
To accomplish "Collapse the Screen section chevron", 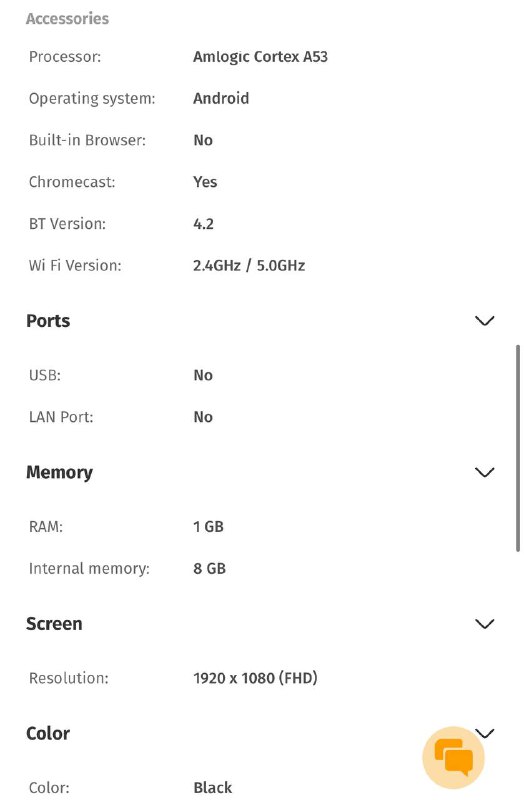I will click(x=484, y=624).
